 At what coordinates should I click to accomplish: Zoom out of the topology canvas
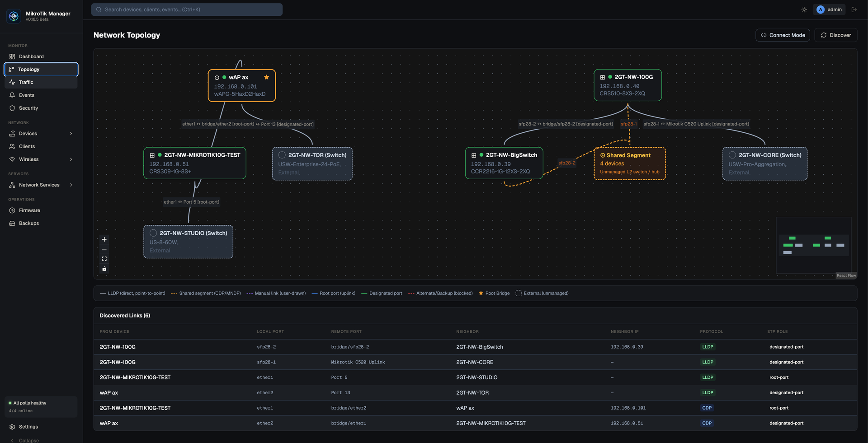coord(104,249)
